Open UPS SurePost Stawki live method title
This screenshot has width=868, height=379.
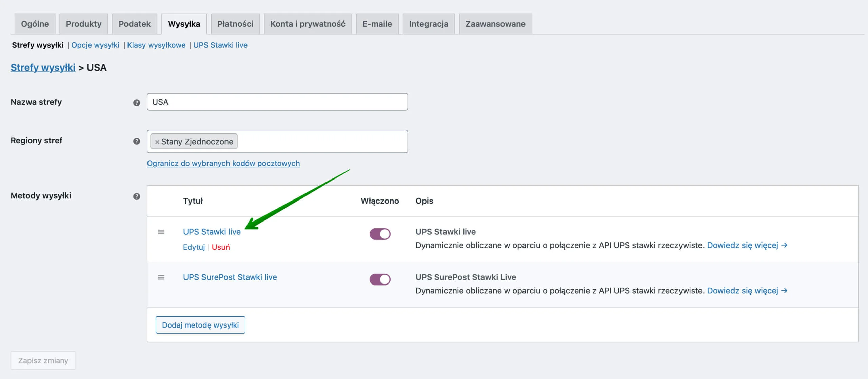(230, 277)
